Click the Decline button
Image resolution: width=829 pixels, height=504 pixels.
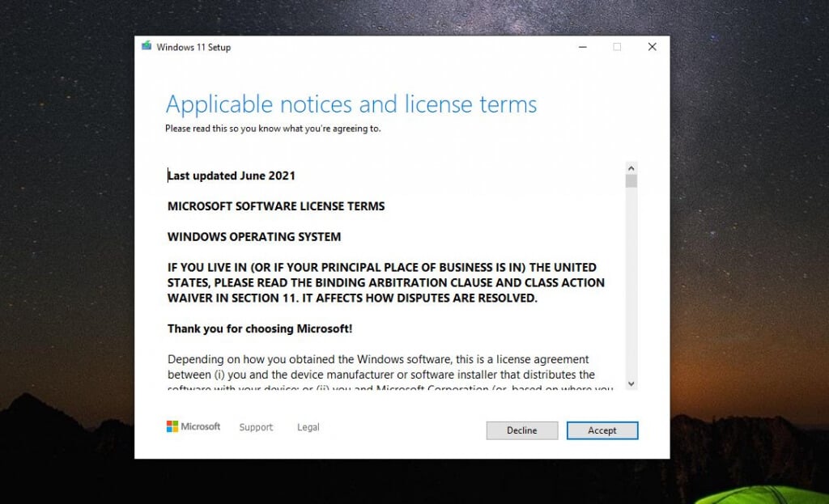(522, 430)
